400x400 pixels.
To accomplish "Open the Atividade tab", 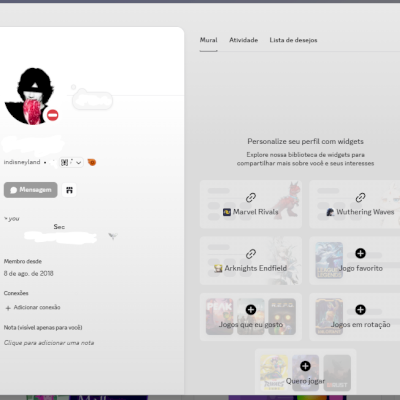I will [243, 40].
